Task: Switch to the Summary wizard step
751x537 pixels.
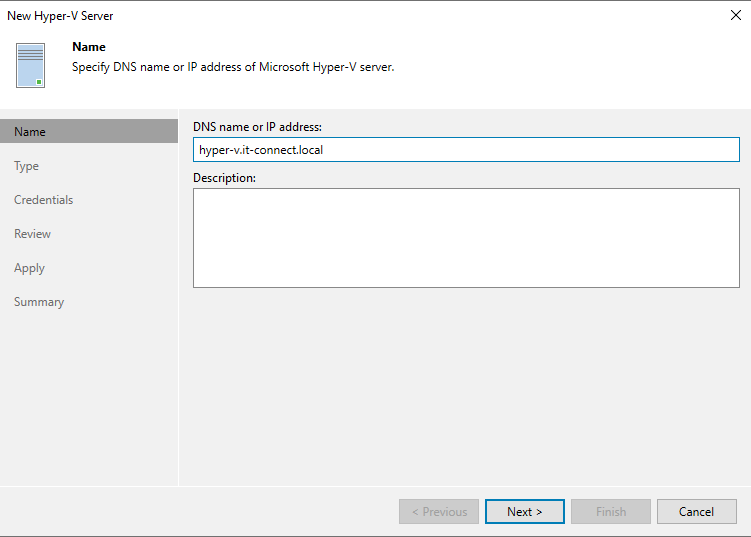Action: (39, 302)
